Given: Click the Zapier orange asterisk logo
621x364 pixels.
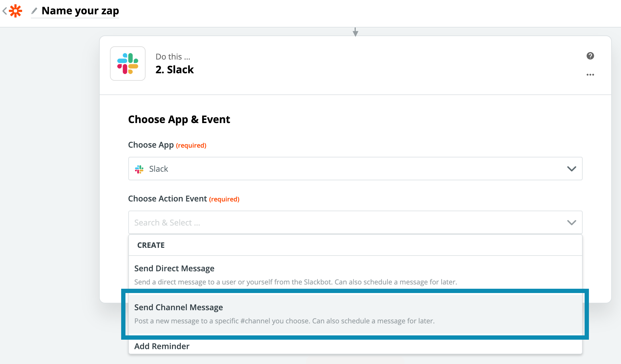Looking at the screenshot, I should (15, 11).
